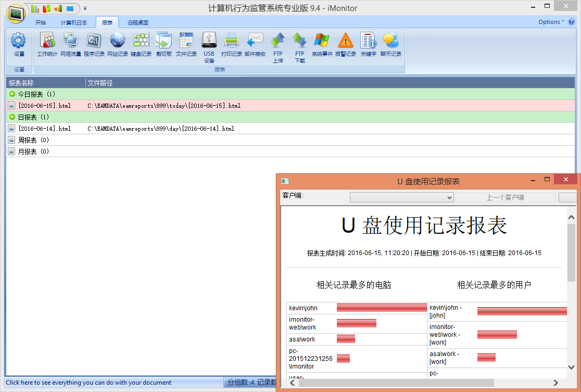The width and height of the screenshot is (581, 392).
Task: Open the 打印记录 print records report
Action: tap(232, 44)
